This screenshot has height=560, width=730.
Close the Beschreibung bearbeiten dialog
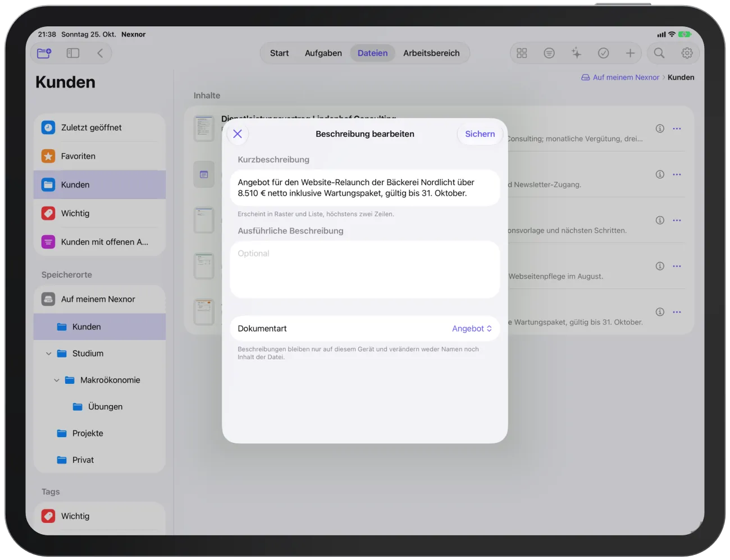point(238,134)
